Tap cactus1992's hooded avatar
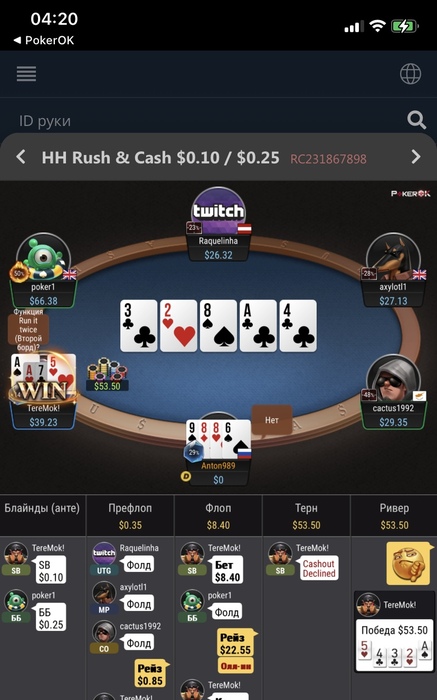This screenshot has height=700, width=437. click(393, 378)
